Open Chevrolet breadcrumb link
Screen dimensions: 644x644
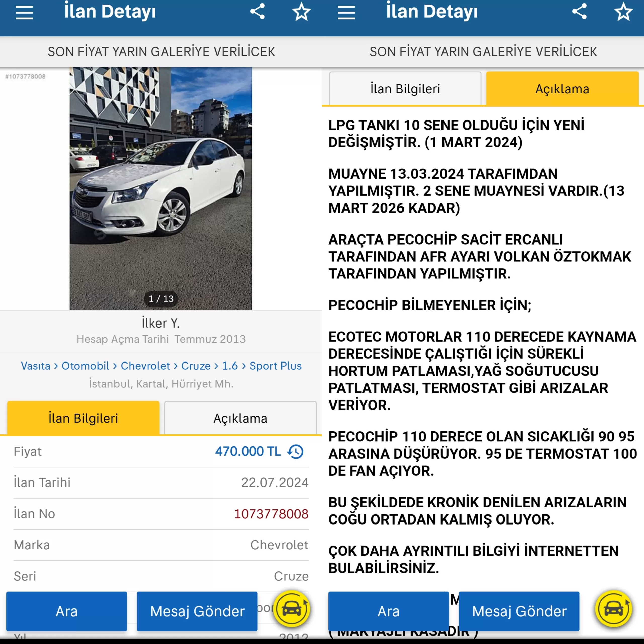(145, 366)
